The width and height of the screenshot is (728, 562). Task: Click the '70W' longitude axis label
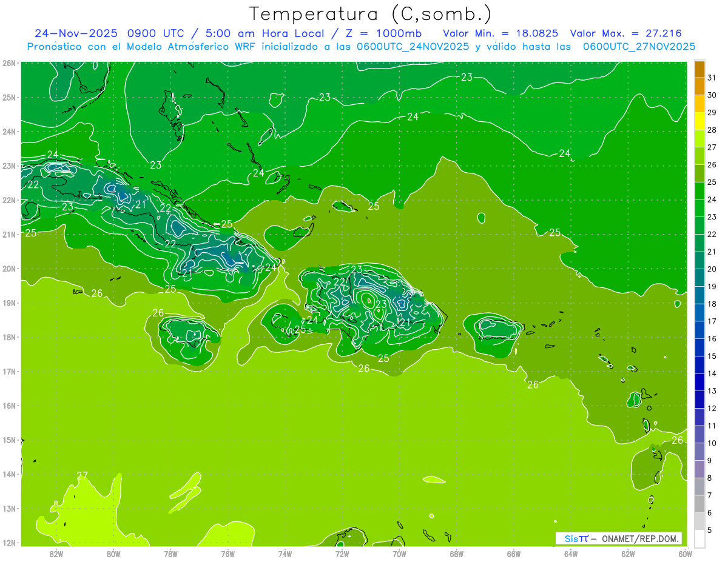coord(399,554)
